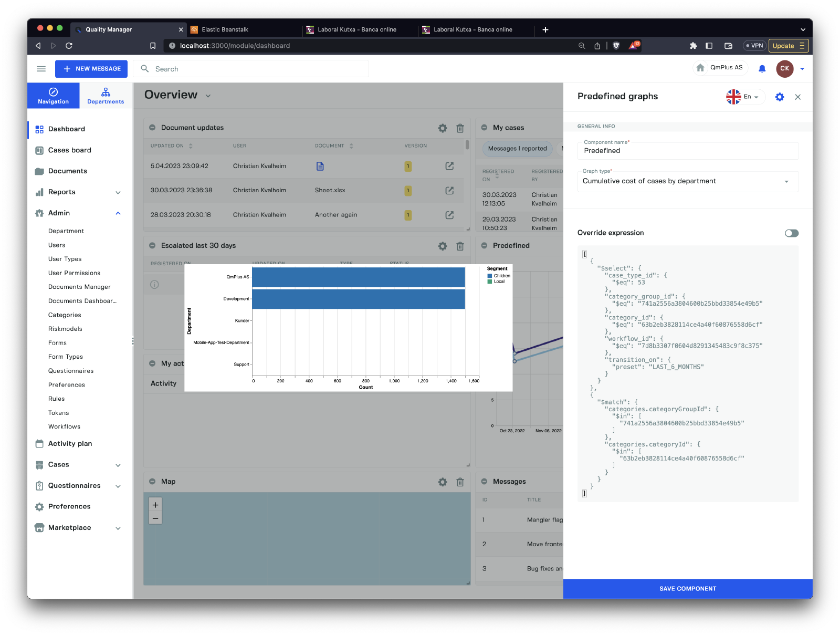This screenshot has width=840, height=635.
Task: Click the Save Component button
Action: point(688,589)
